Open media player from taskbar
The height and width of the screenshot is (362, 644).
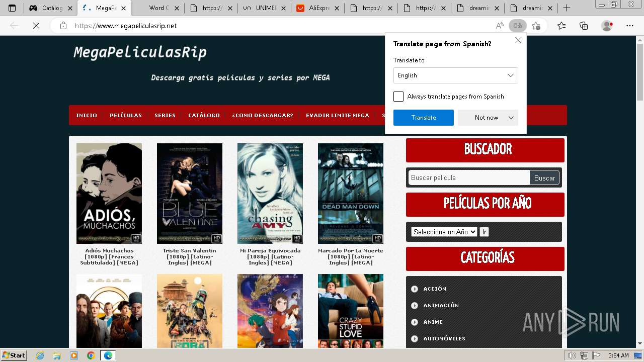click(74, 355)
